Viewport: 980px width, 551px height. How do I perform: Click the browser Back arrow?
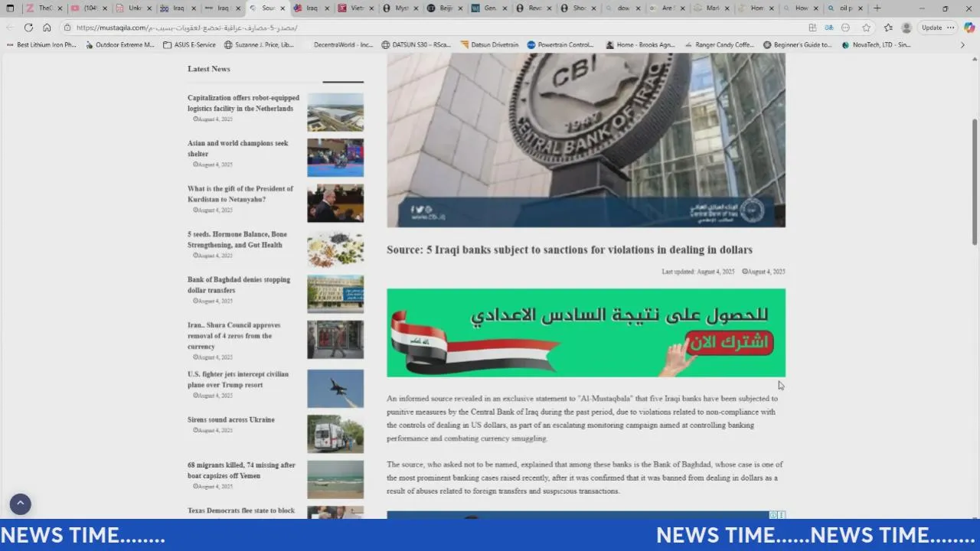[10, 28]
